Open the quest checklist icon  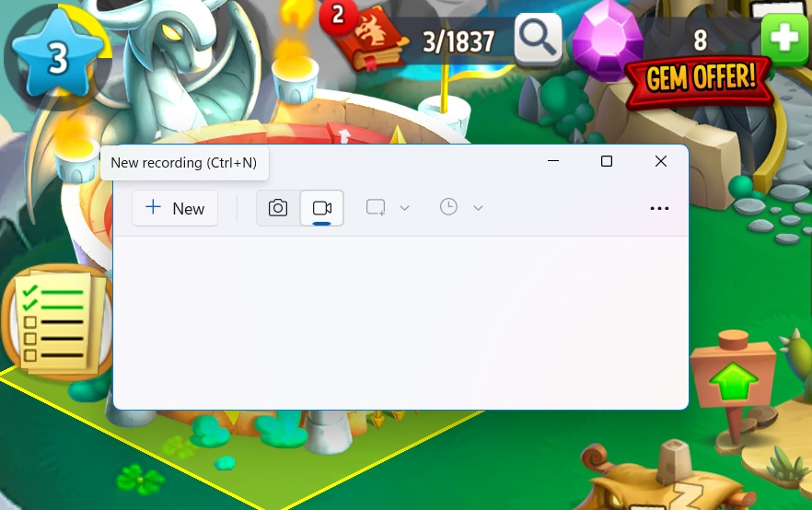[x=57, y=322]
